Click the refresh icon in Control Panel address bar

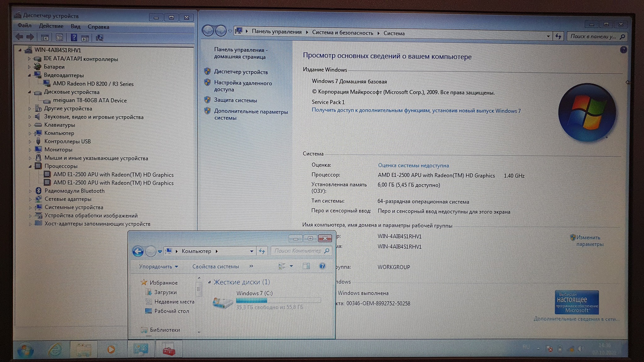[558, 36]
